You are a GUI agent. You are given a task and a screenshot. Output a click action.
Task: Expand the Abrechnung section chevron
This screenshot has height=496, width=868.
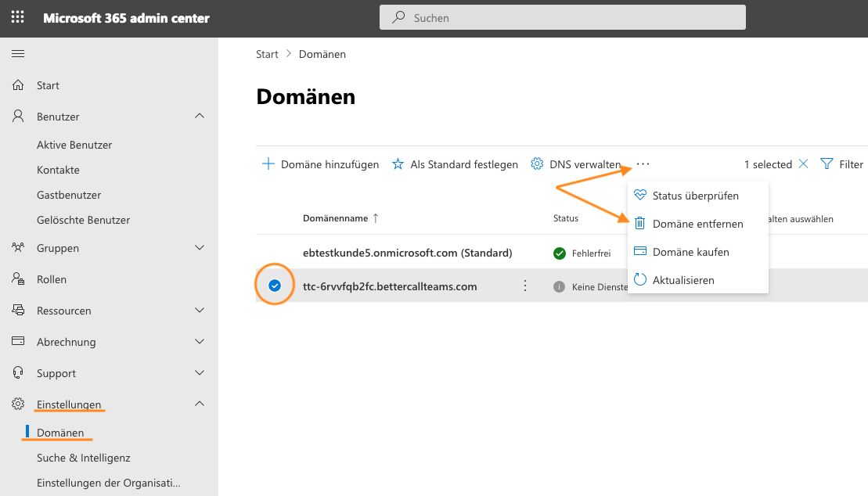click(200, 342)
